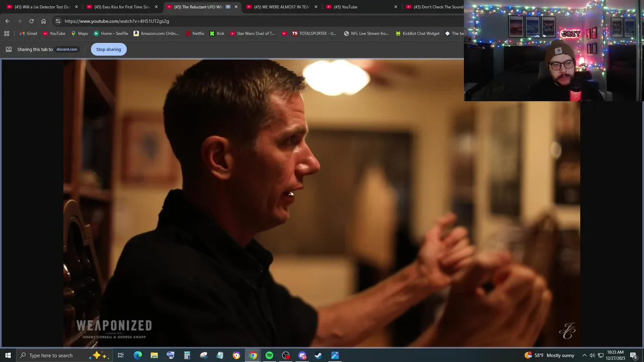Click the Stop sharing button
The height and width of the screenshot is (362, 644).
[x=109, y=49]
